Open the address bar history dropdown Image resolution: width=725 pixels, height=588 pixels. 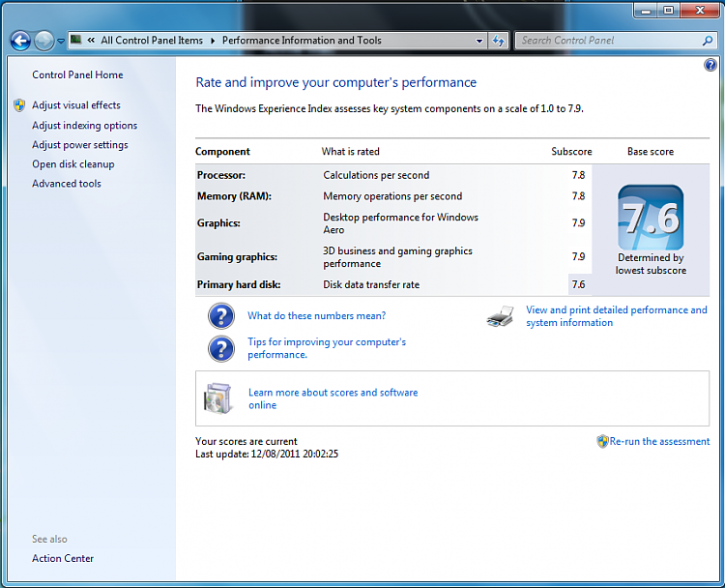tap(479, 41)
